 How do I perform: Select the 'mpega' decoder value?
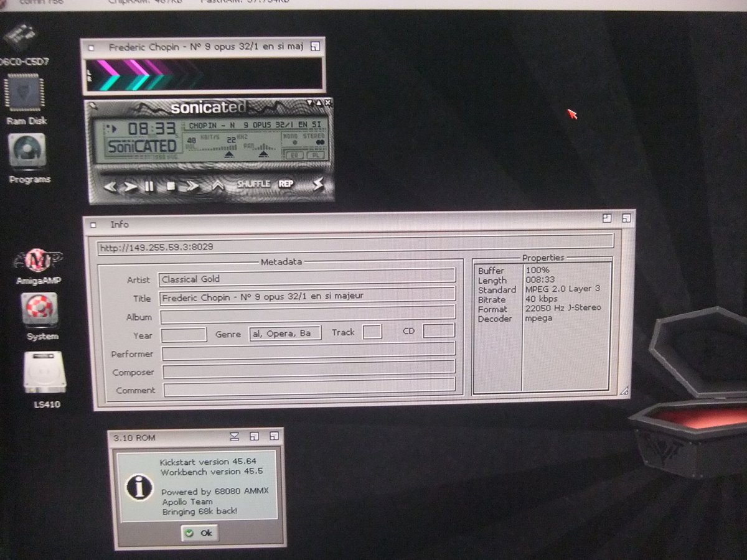538,319
